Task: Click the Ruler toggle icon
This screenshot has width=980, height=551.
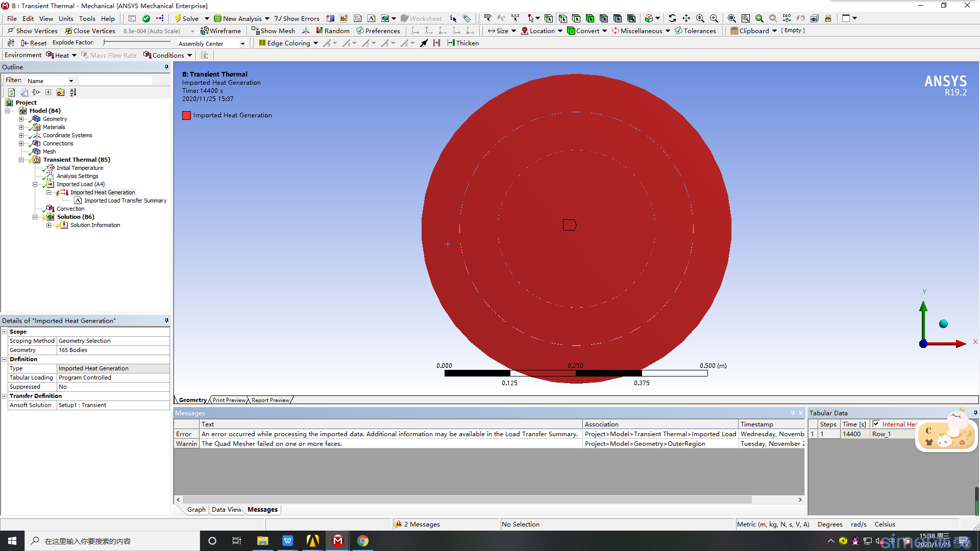Action: (828, 18)
